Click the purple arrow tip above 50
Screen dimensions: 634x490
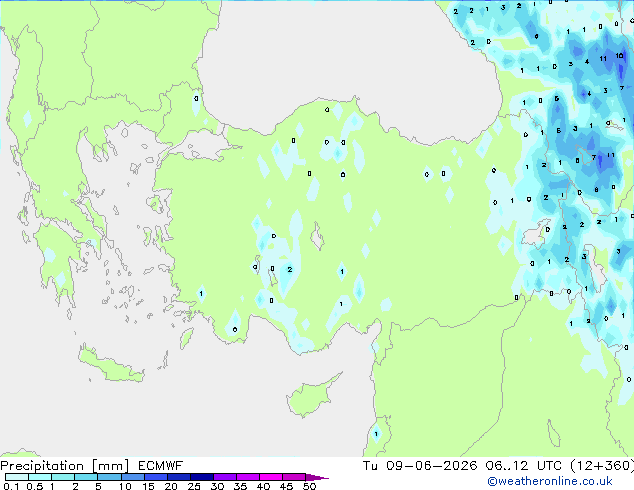[317, 477]
